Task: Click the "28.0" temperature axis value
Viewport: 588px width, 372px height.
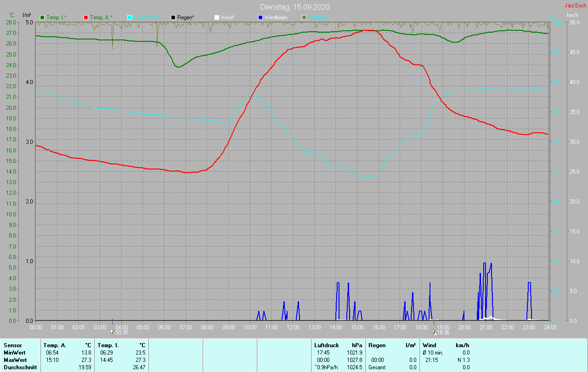Action: coord(11,23)
